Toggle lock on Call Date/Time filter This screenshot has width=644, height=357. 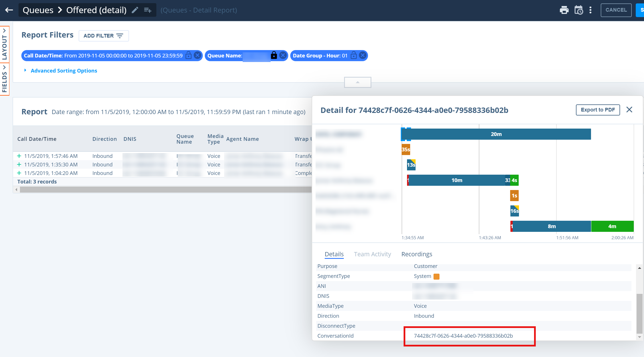189,55
